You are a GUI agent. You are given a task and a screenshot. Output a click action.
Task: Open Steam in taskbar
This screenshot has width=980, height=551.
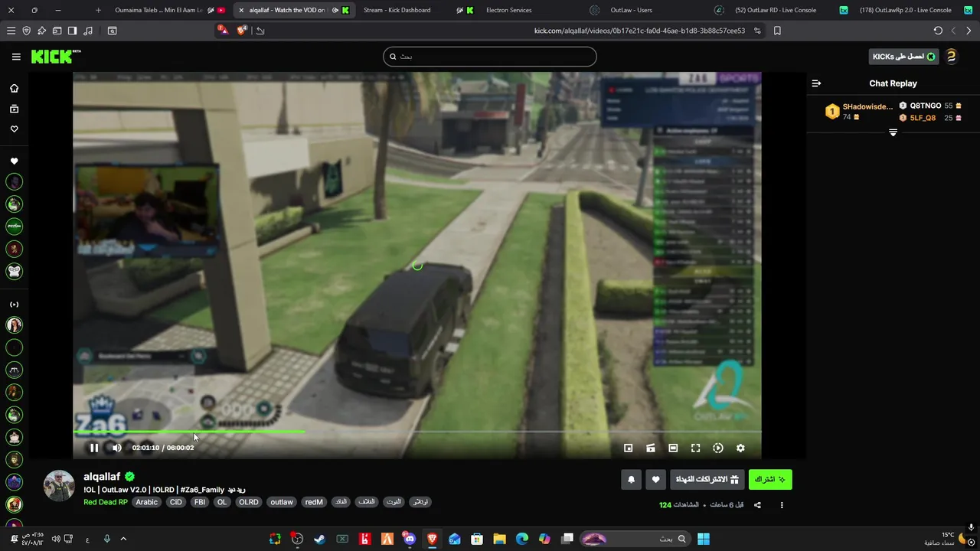320,539
